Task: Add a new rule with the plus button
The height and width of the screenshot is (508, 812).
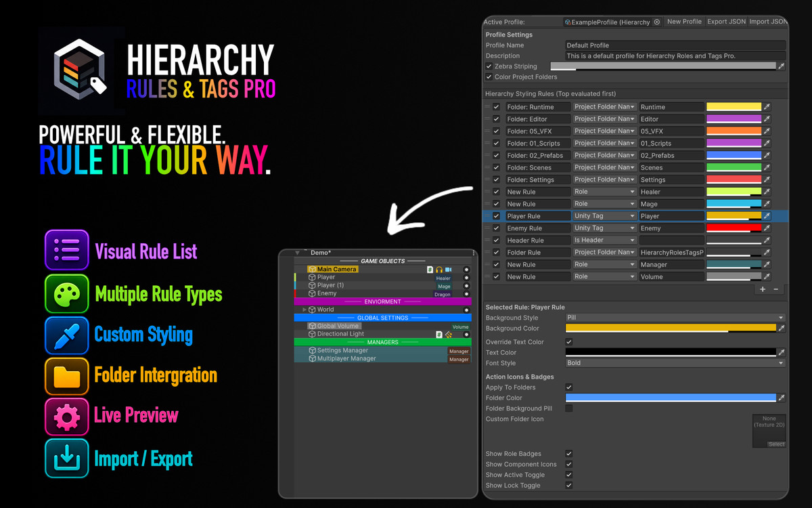Action: pos(763,289)
